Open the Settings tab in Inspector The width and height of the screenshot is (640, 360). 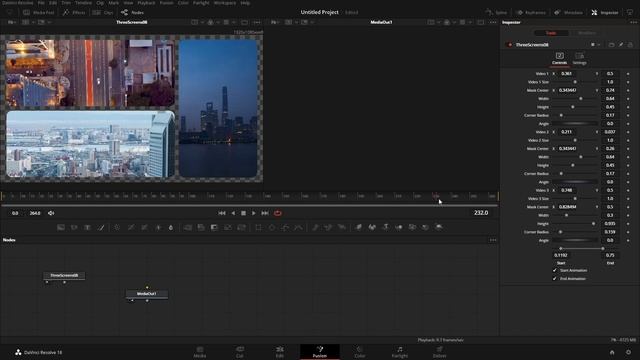tap(579, 58)
